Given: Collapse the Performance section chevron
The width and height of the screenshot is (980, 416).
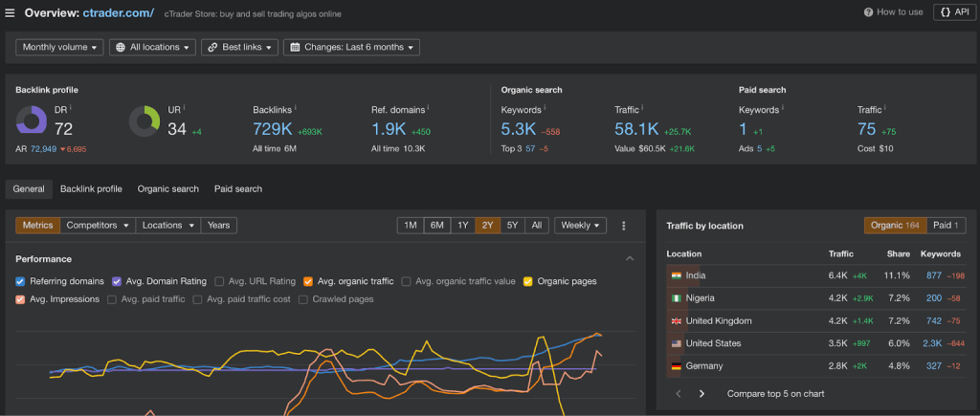Looking at the screenshot, I should 630,258.
